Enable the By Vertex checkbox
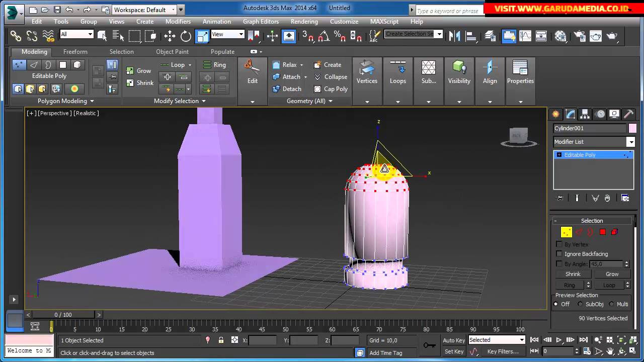644x362 pixels. [x=559, y=244]
